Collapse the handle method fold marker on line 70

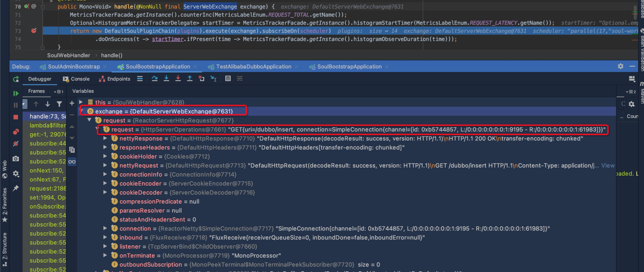coord(43,7)
